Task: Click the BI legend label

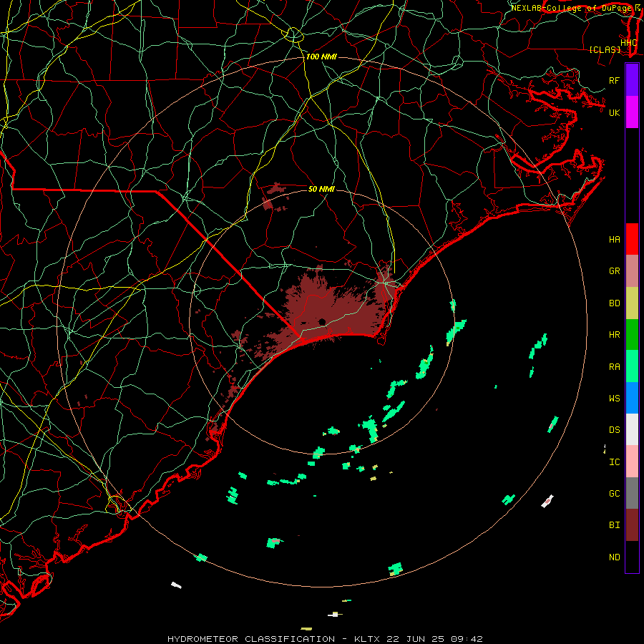Action: (614, 525)
